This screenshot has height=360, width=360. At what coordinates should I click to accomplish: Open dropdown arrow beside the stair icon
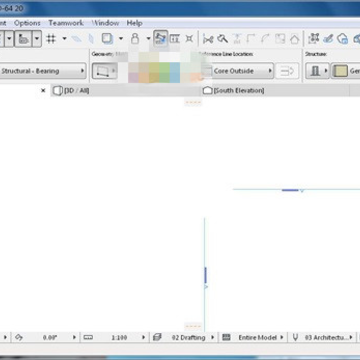[x=37, y=39]
